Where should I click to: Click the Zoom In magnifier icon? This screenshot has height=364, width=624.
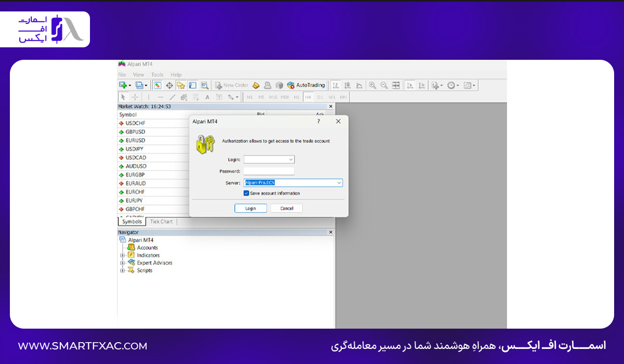(x=372, y=85)
